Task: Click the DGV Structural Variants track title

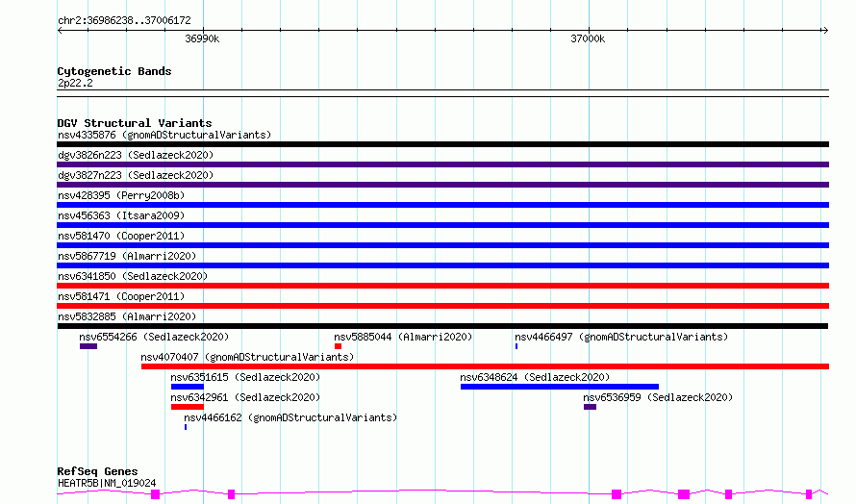Action: pos(135,123)
